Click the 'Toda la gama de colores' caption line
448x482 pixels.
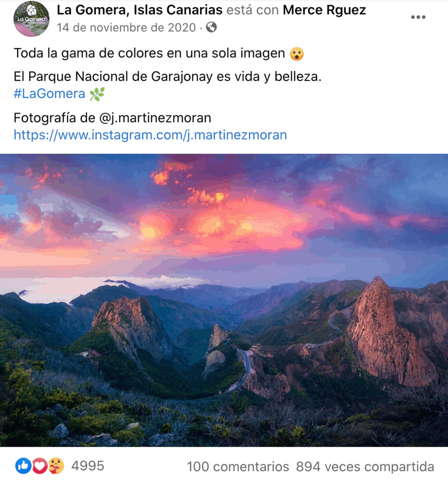(149, 54)
